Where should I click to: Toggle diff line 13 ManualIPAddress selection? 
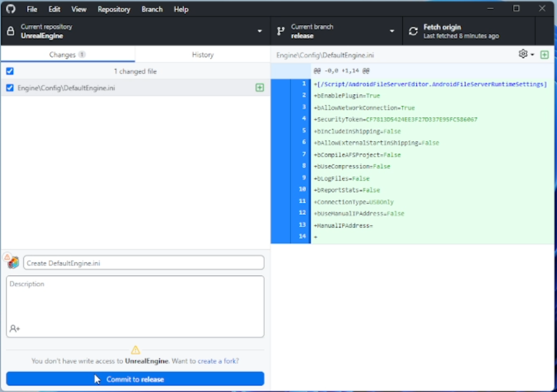291,225
